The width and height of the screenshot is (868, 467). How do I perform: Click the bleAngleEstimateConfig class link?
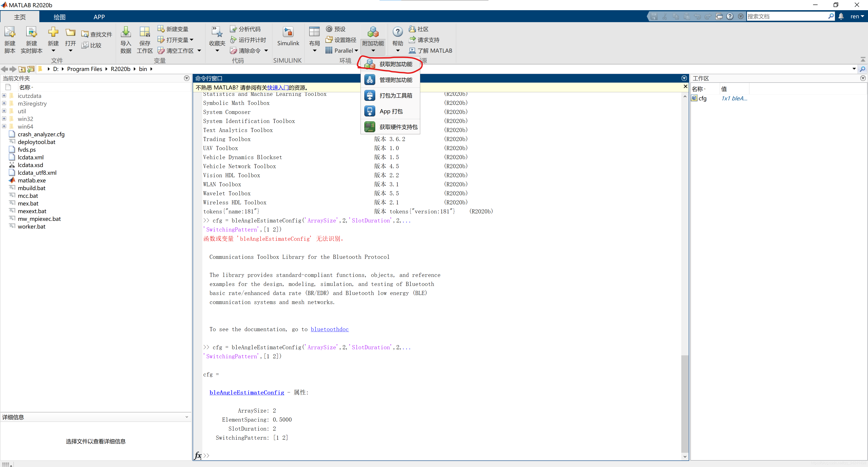click(247, 392)
